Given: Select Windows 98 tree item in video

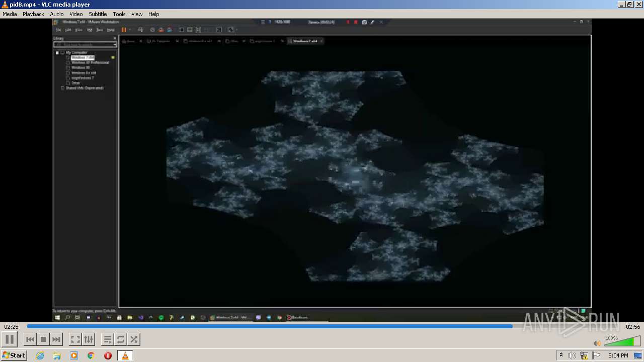Looking at the screenshot, I should coord(80,67).
